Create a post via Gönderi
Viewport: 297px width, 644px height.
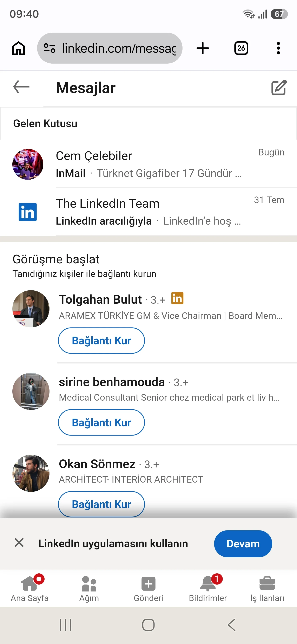pos(148,588)
